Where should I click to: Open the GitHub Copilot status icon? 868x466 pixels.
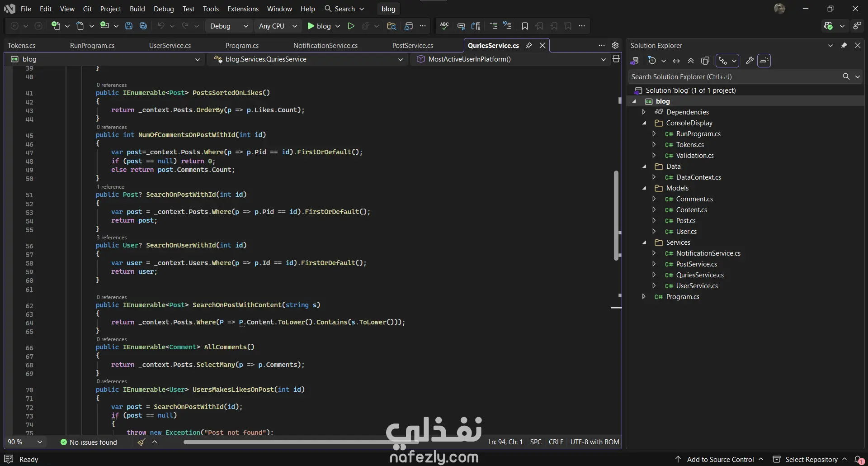click(828, 26)
